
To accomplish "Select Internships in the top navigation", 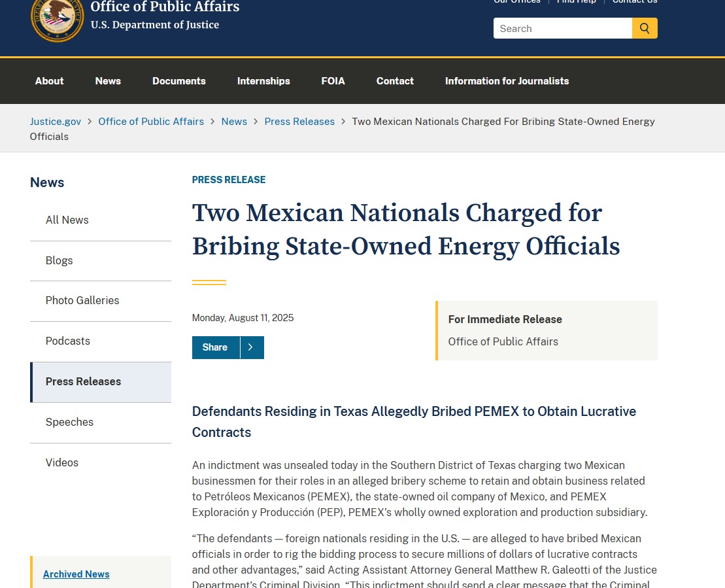I will click(263, 81).
